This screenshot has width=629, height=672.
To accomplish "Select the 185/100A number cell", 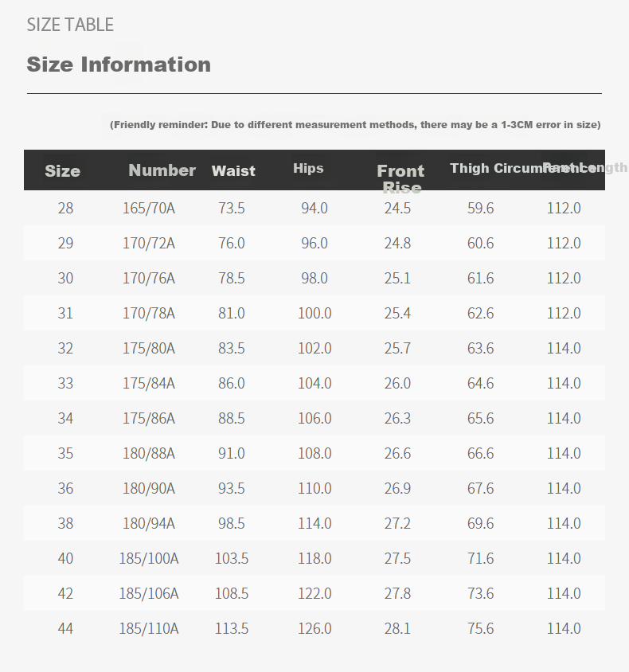I will coord(149,559).
